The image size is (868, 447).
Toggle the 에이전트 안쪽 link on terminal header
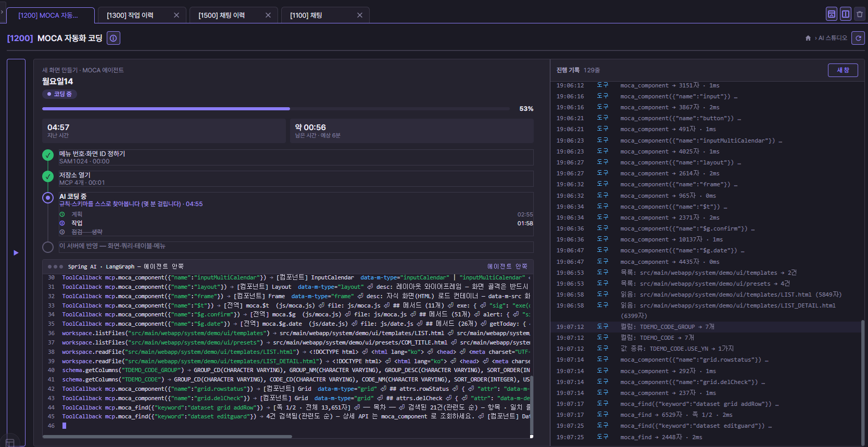pos(507,266)
